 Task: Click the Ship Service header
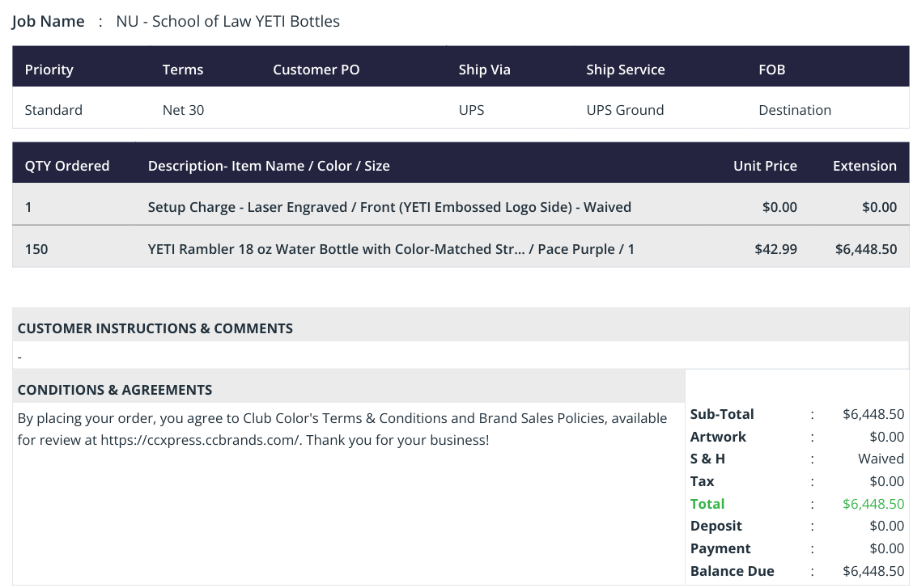[626, 70]
